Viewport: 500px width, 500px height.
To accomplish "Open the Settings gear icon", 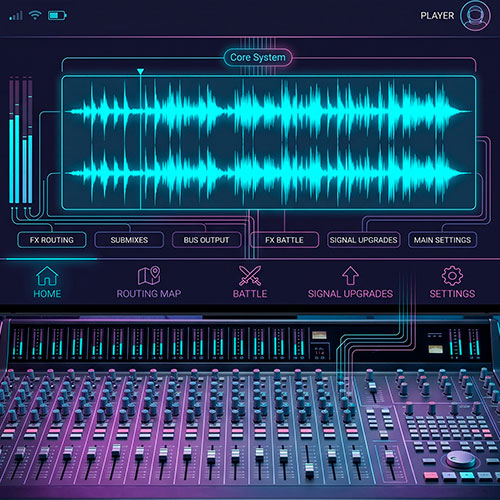I will [x=452, y=276].
